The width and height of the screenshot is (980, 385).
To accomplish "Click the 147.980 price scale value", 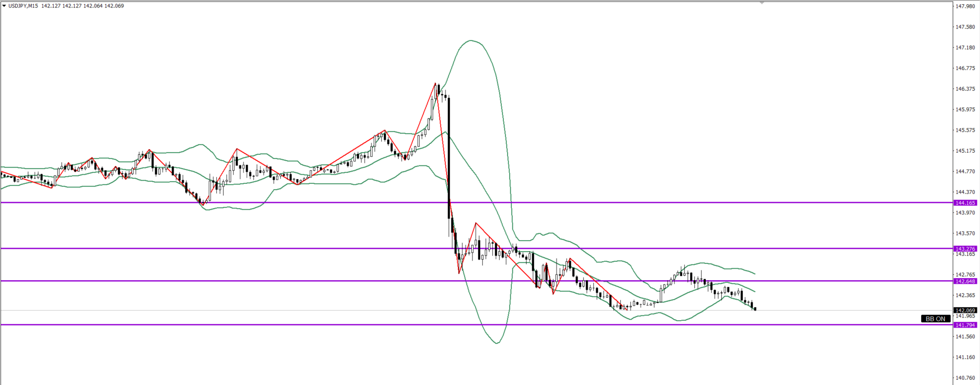I will (965, 6).
